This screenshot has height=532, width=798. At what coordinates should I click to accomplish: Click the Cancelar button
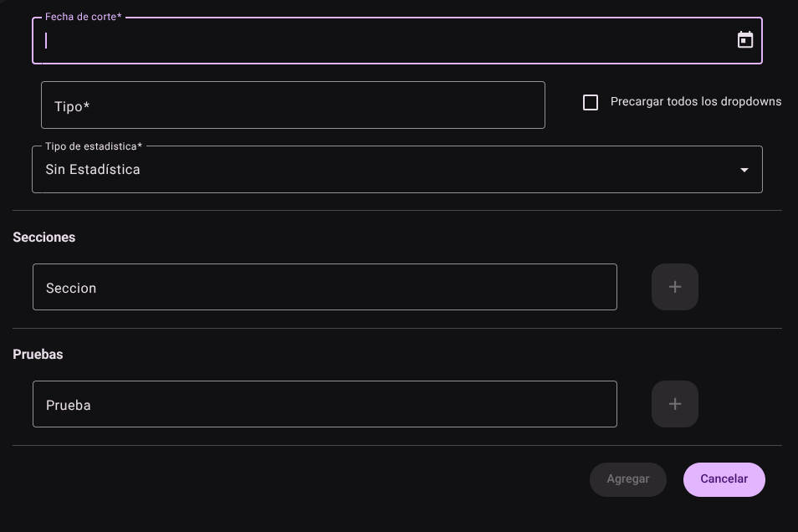point(724,479)
